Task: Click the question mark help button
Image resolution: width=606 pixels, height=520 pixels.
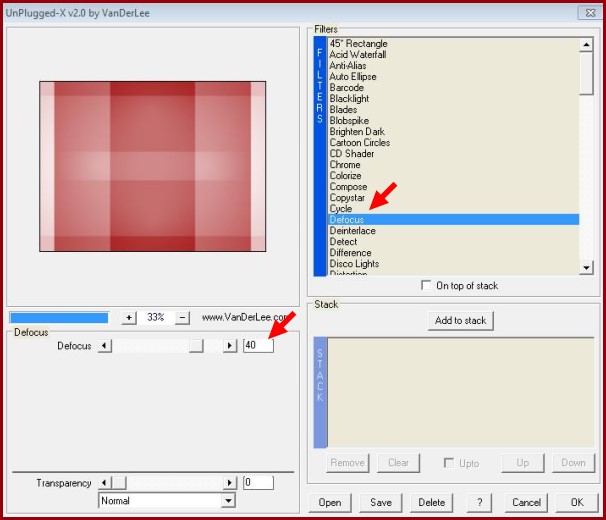Action: pyautogui.click(x=480, y=502)
